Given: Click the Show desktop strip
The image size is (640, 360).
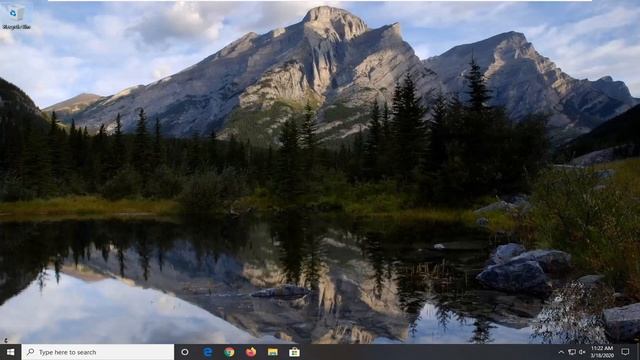Looking at the screenshot, I should pyautogui.click(x=638, y=352).
